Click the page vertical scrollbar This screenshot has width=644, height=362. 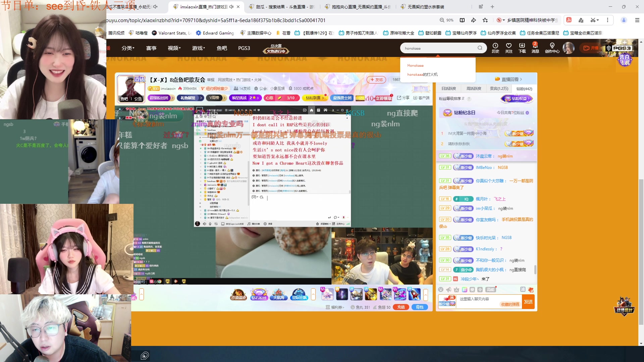pyautogui.click(x=641, y=251)
